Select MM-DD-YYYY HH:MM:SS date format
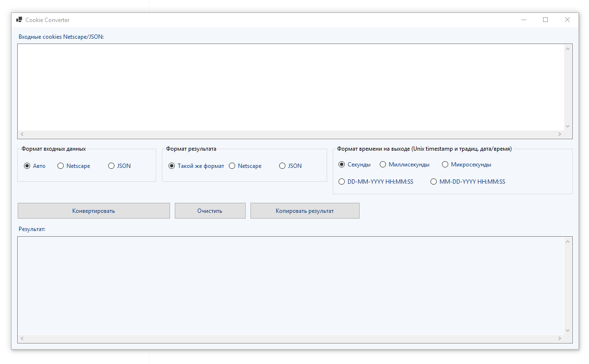 pos(468,182)
